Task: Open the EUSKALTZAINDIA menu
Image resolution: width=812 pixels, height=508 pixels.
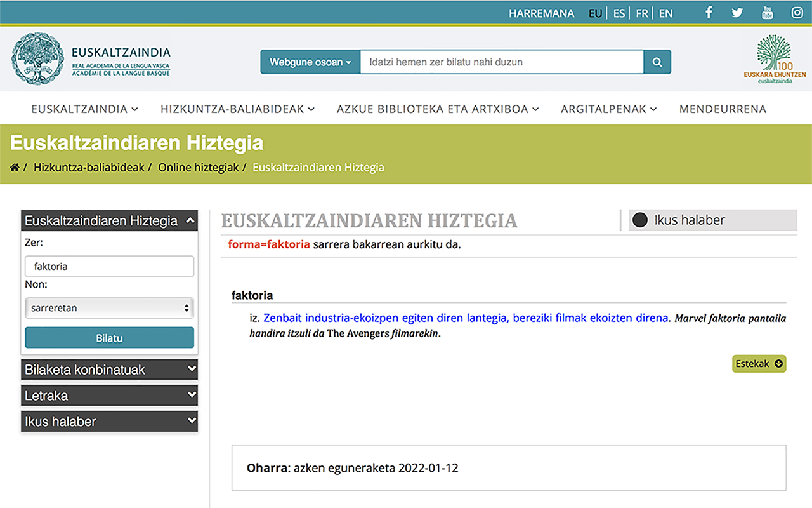Action: click(x=84, y=109)
